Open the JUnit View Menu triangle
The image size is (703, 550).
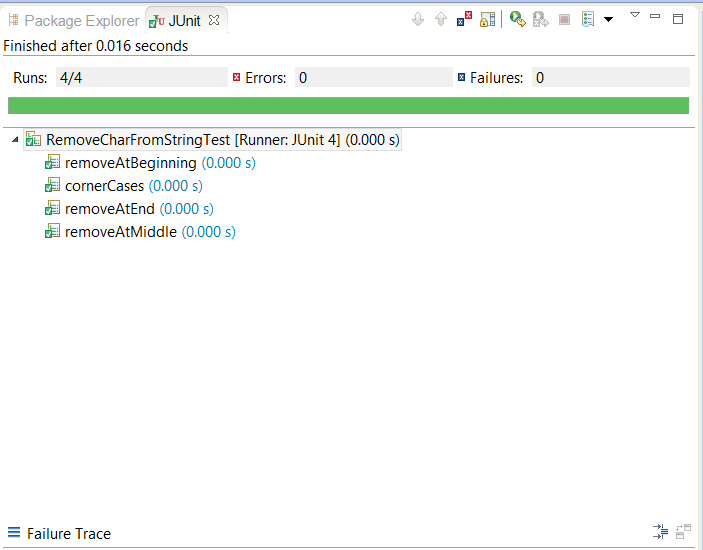pos(634,15)
